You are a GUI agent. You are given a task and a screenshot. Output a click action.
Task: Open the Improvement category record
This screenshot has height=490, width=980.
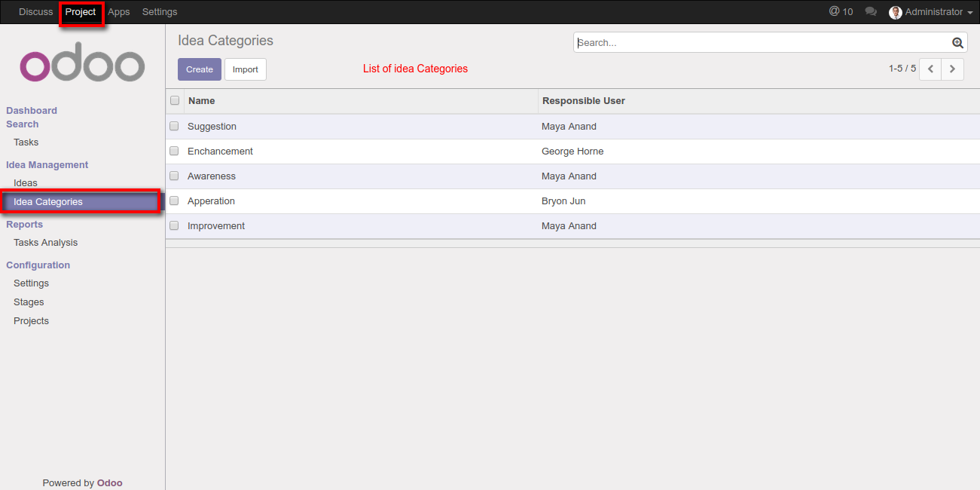tap(216, 226)
